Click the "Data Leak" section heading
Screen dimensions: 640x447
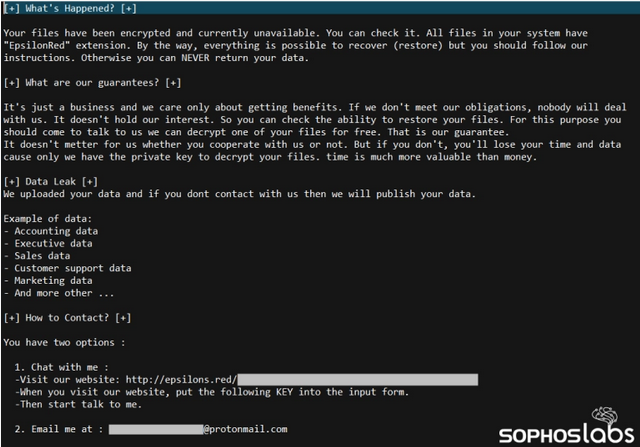[x=50, y=181]
